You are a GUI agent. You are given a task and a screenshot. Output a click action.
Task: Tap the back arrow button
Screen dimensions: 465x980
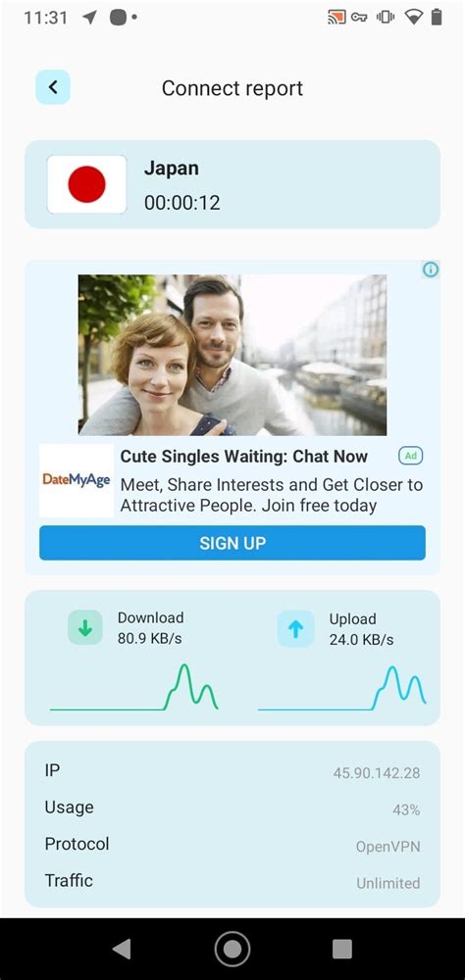[x=53, y=87]
